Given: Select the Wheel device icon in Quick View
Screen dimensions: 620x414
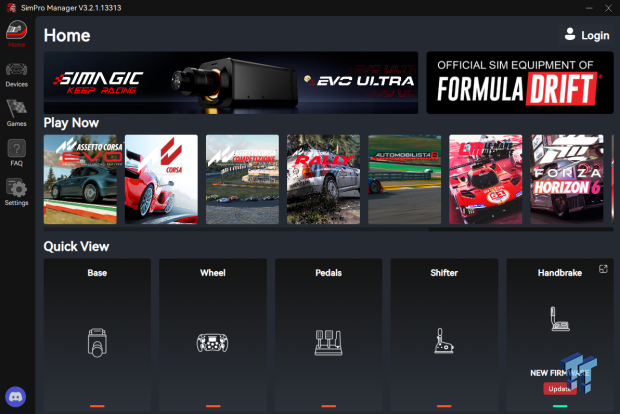Looking at the screenshot, I should click(x=213, y=342).
